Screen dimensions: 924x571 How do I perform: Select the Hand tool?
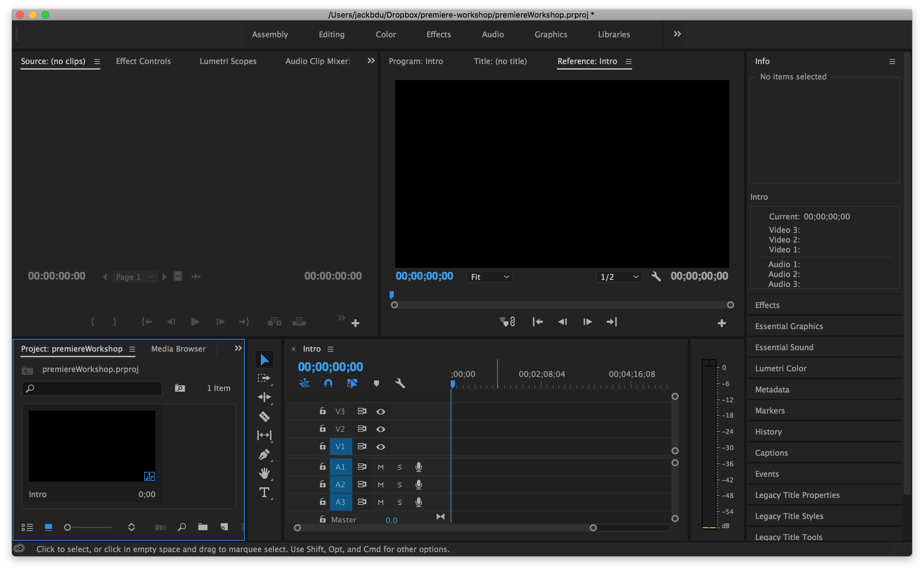pos(264,473)
